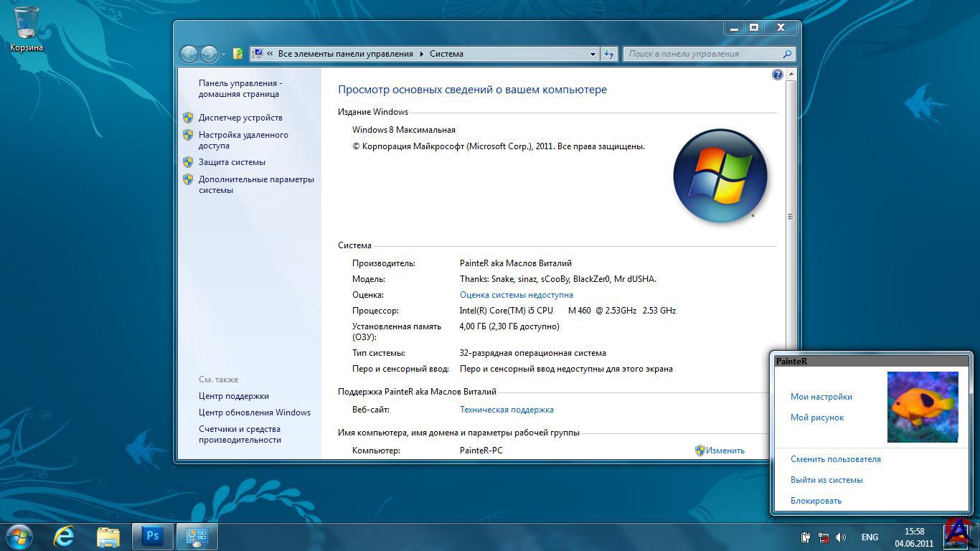980x551 pixels.
Task: Open recent pages dropdown next to Forward
Action: click(x=224, y=54)
